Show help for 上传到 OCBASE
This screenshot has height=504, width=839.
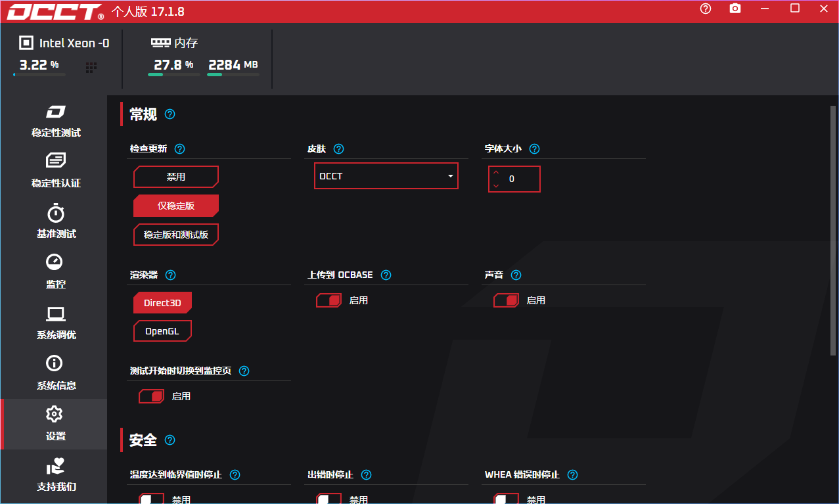click(x=386, y=275)
